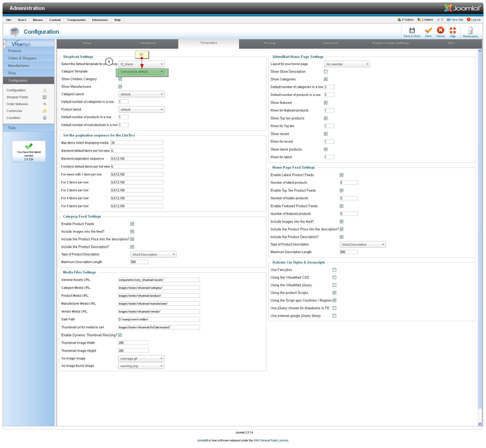Screen dimensions: 486x448
Task: Click vertical scrollbar up arrow
Action: pos(480,51)
